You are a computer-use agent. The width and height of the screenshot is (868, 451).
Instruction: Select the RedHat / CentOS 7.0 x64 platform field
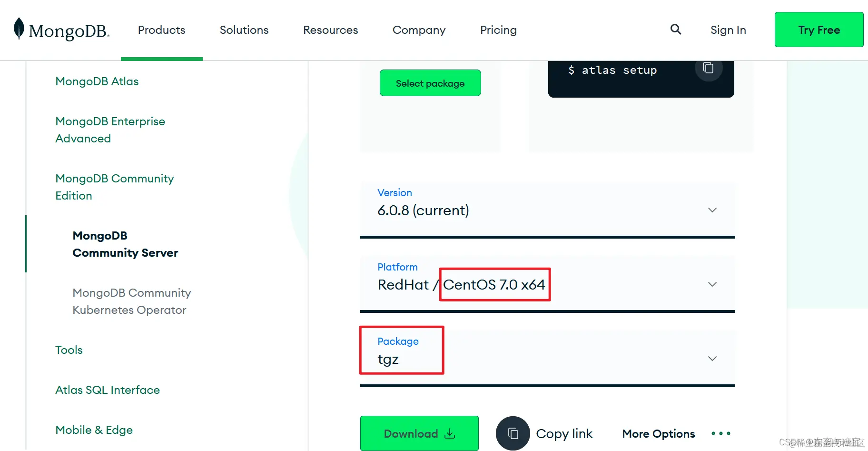[x=548, y=284]
